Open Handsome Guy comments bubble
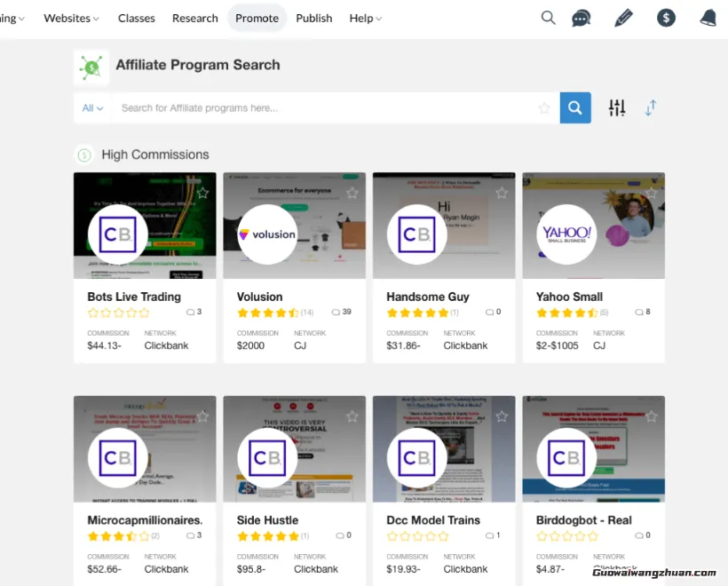Image resolution: width=728 pixels, height=586 pixels. [x=493, y=312]
